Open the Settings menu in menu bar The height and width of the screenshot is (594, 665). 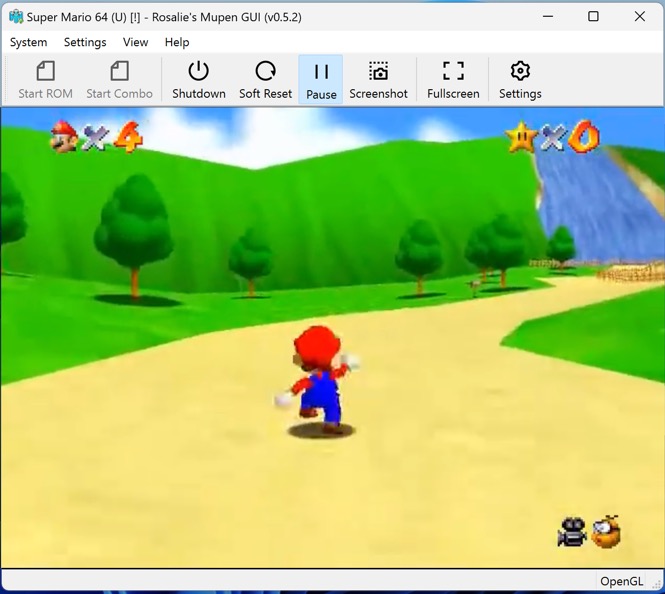[85, 42]
